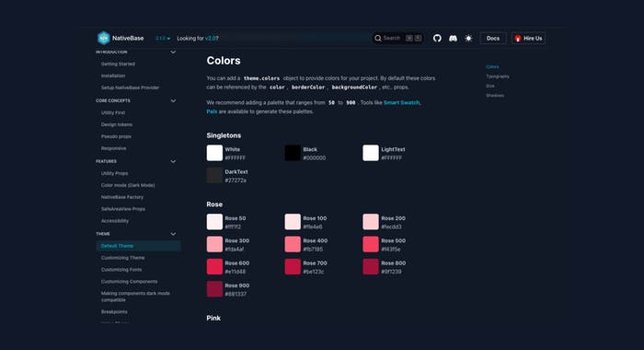Follow the v2.0 docs link
644x350 pixels.
(211, 39)
